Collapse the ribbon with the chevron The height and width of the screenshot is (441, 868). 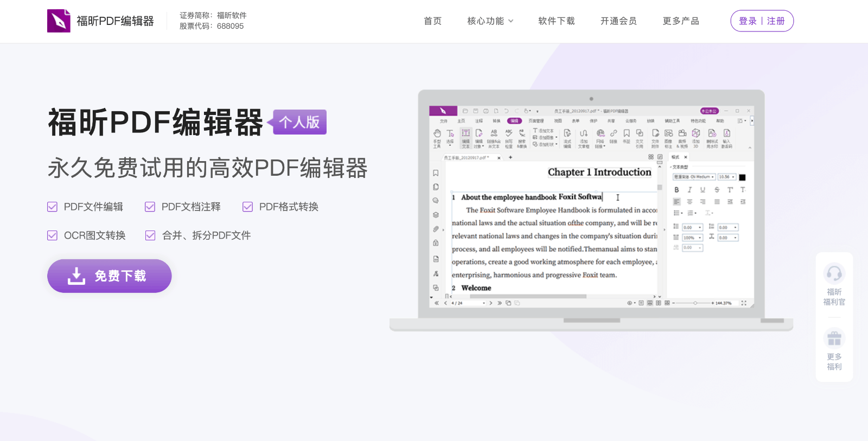coord(750,148)
